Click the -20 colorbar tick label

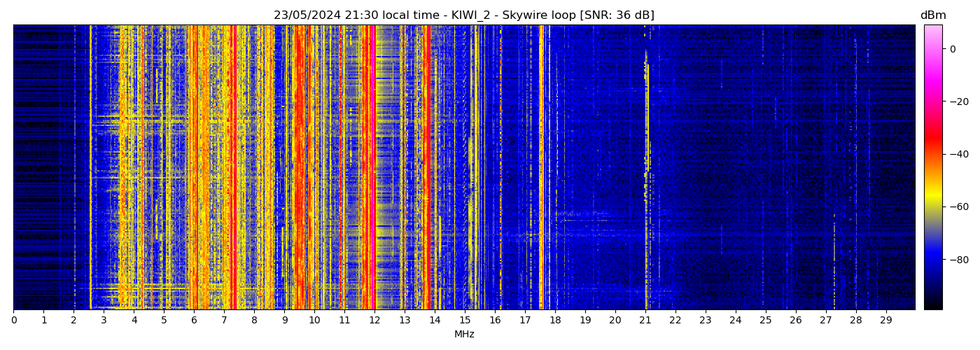[x=958, y=101]
